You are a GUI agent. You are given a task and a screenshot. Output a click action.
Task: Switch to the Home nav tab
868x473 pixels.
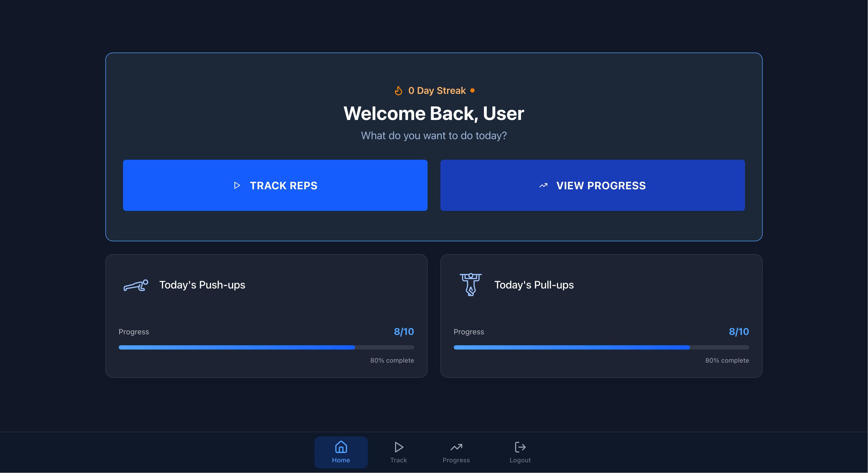pos(341,460)
